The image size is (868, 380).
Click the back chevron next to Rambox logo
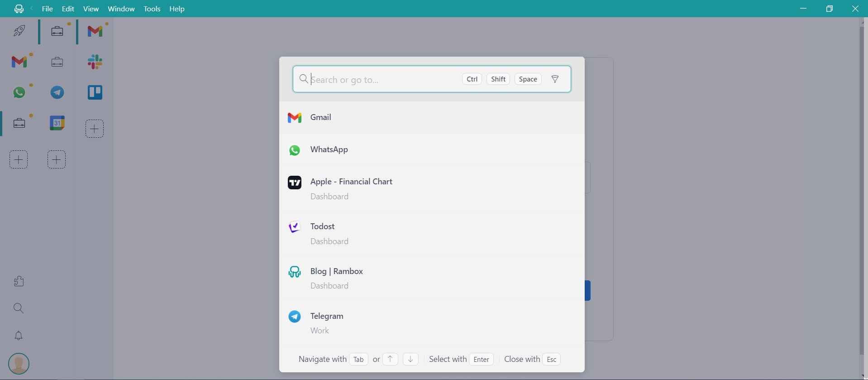coord(32,9)
